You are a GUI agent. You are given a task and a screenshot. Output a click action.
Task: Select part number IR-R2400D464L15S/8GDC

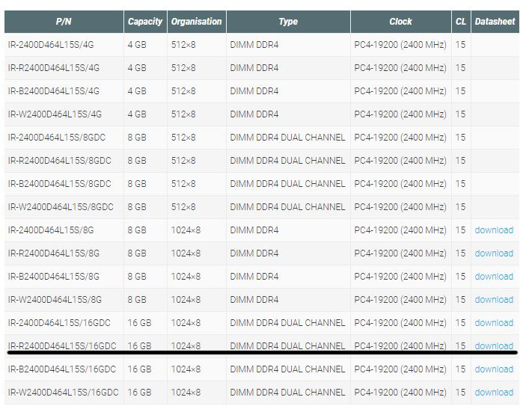point(59,161)
